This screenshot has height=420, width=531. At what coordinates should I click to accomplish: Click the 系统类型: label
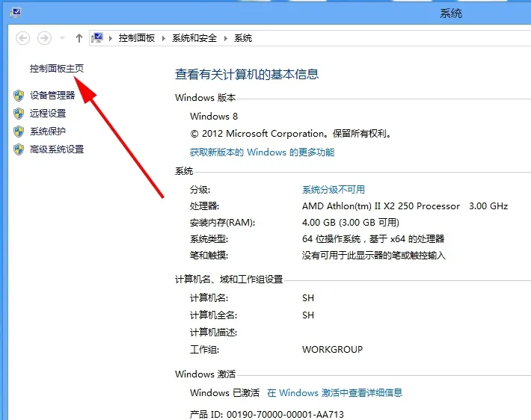click(x=209, y=239)
